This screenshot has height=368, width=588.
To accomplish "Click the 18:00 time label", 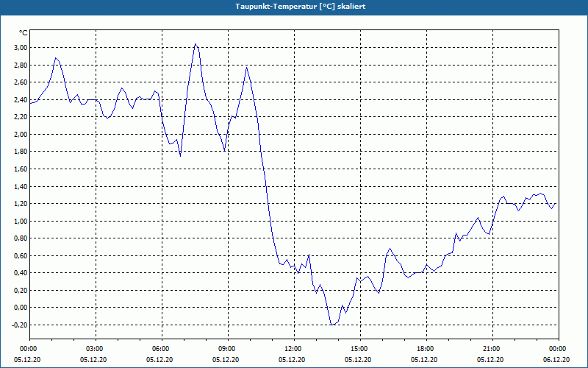I will [426, 349].
